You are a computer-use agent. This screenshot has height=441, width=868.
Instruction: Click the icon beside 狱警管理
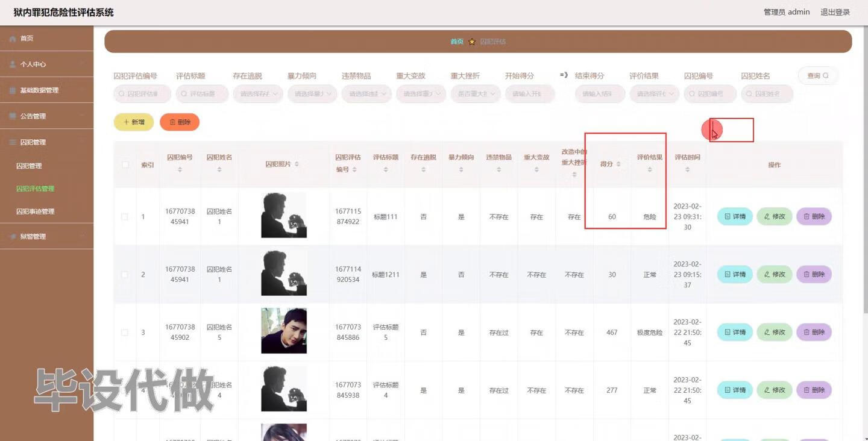point(13,237)
